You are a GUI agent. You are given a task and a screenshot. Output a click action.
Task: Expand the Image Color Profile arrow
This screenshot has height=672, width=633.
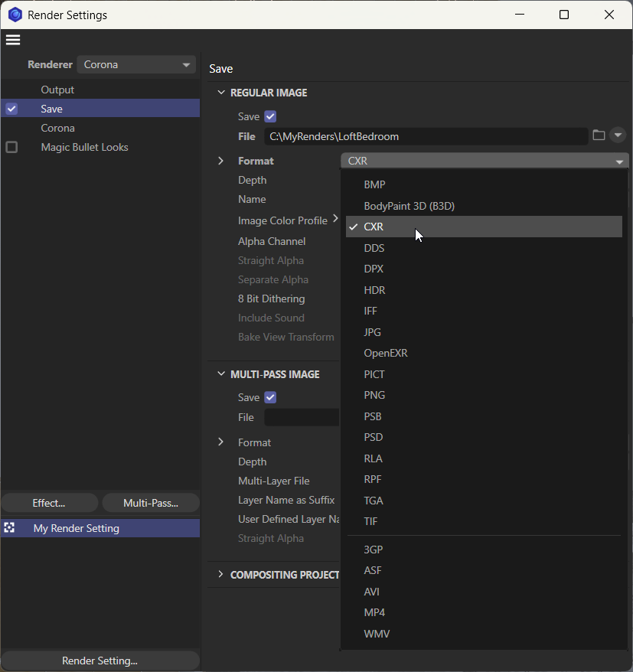pyautogui.click(x=335, y=219)
